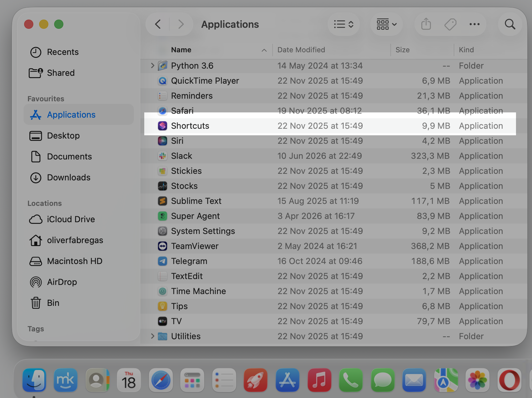Select the Stickies app icon
The width and height of the screenshot is (532, 398).
pyautogui.click(x=163, y=171)
